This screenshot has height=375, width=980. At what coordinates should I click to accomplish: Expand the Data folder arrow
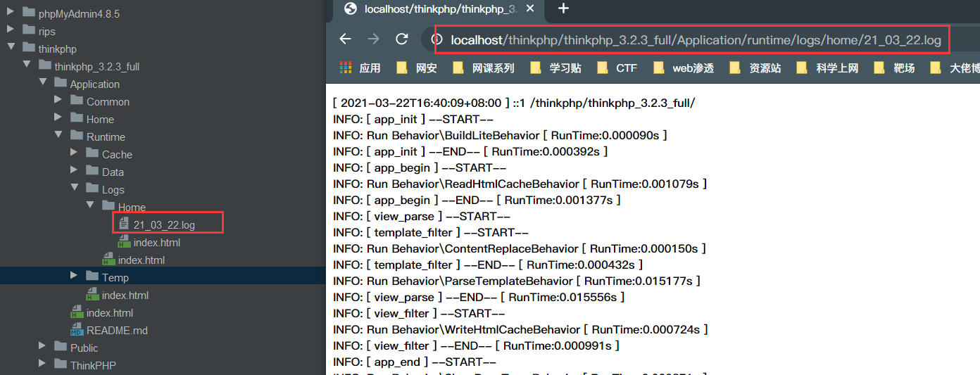click(74, 170)
